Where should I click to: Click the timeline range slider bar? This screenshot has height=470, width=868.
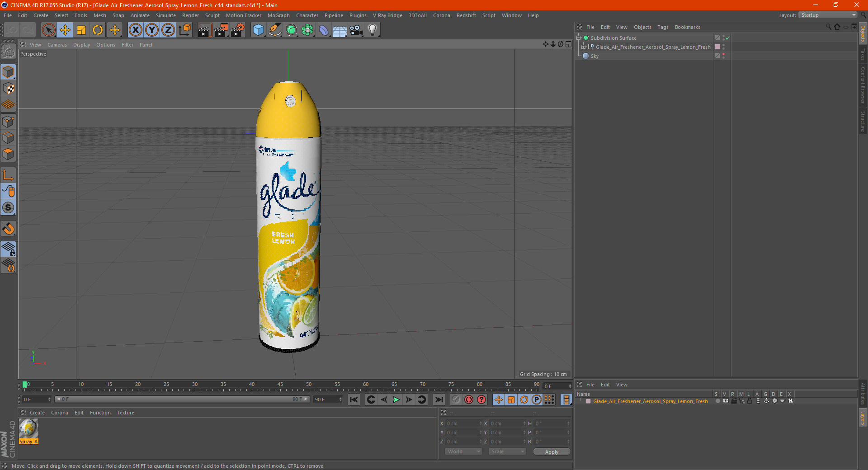(x=183, y=399)
